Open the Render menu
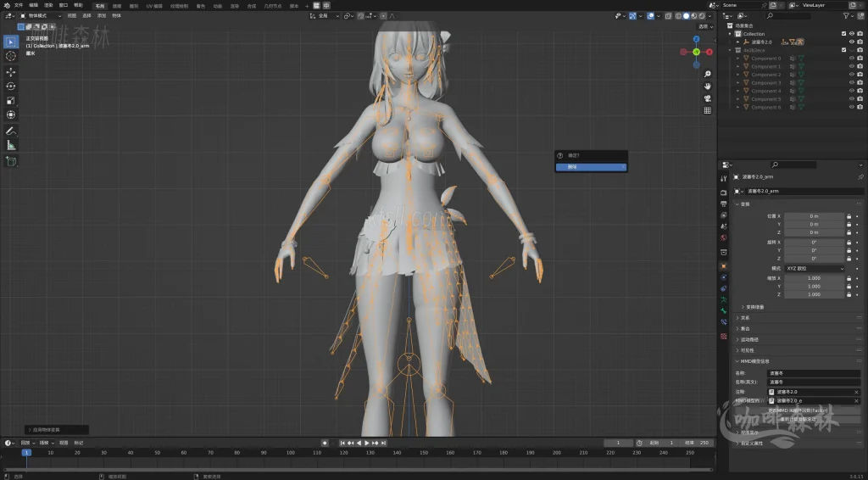Screen dimensions: 868x480 48,5
